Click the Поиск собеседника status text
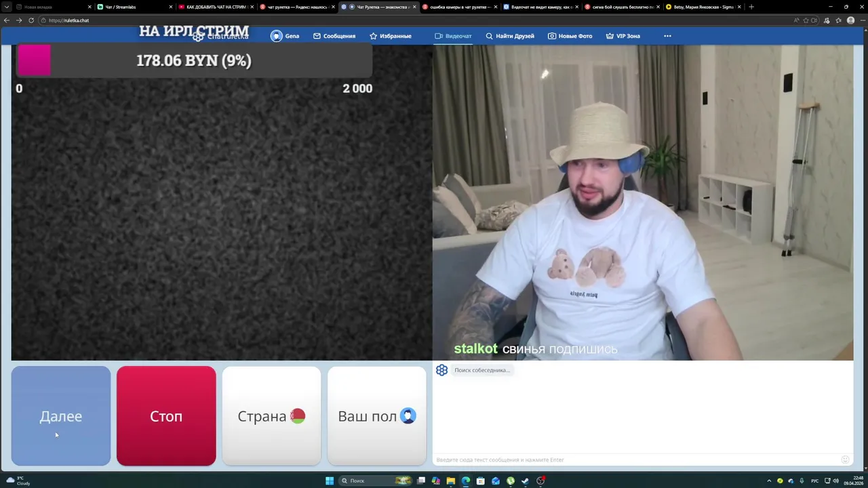The width and height of the screenshot is (868, 488). (482, 370)
